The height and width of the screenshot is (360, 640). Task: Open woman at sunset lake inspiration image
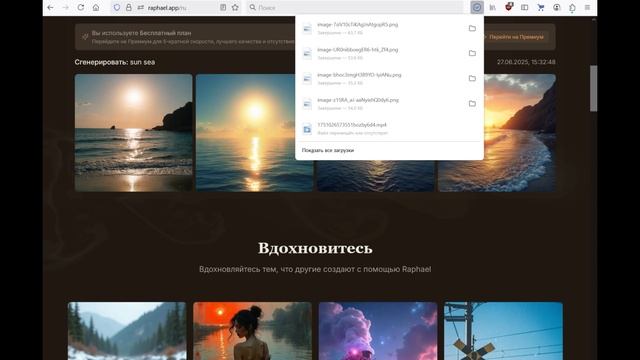tap(252, 331)
